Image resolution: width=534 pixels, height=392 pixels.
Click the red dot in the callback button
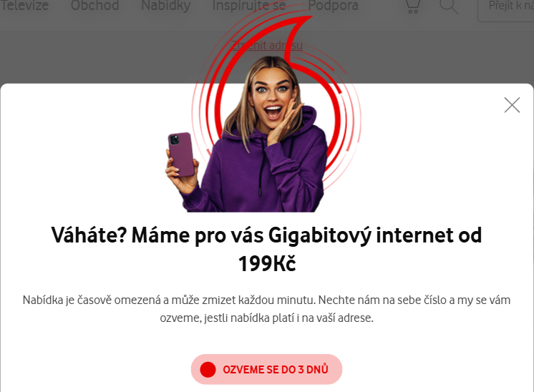click(208, 370)
